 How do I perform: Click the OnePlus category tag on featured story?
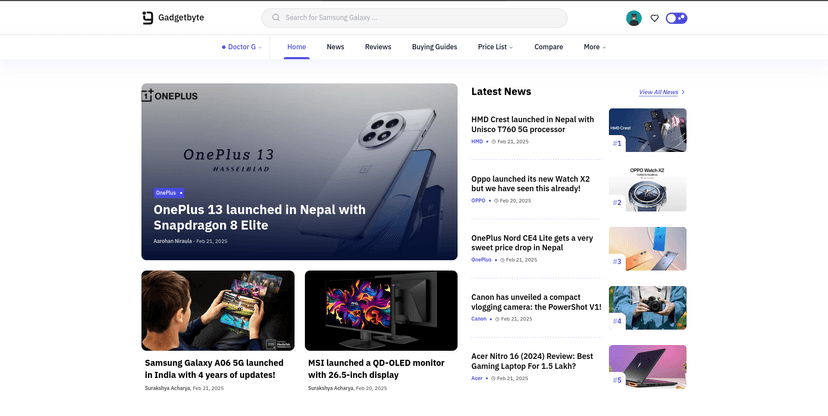(x=166, y=192)
